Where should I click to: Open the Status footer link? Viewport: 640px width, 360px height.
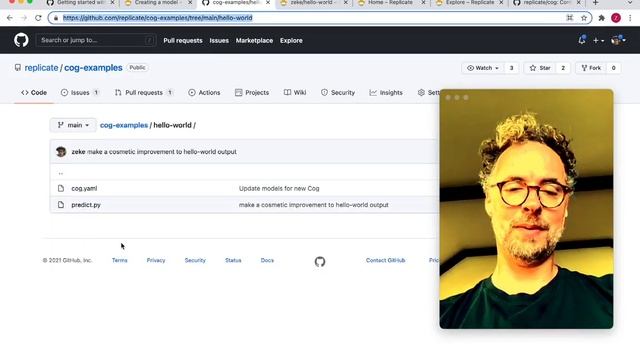pyautogui.click(x=233, y=260)
